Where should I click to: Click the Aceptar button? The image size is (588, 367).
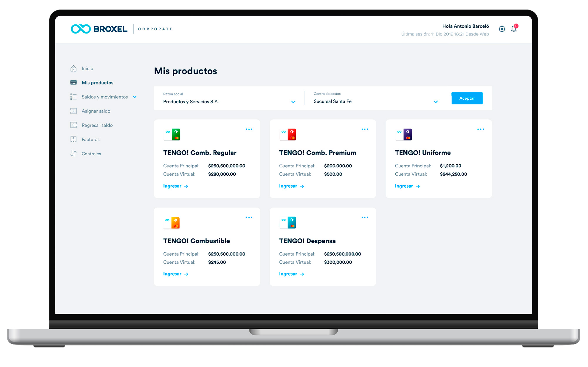467,98
